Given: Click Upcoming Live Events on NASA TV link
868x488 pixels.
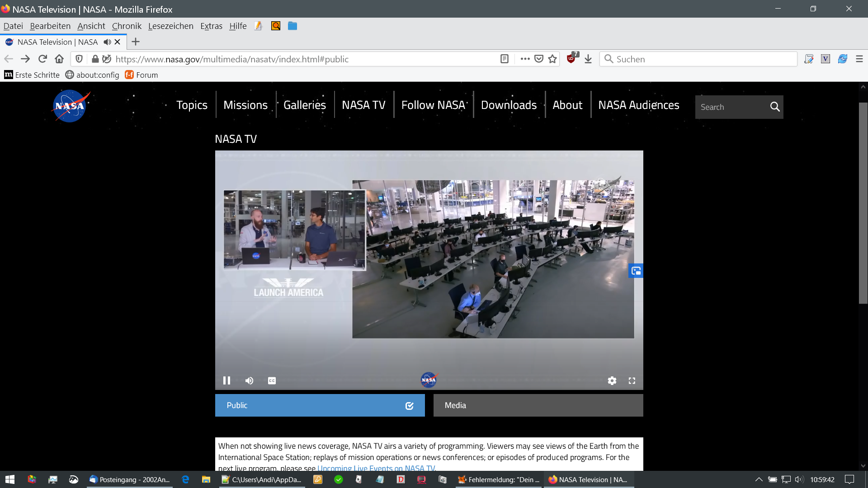Looking at the screenshot, I should 376,468.
